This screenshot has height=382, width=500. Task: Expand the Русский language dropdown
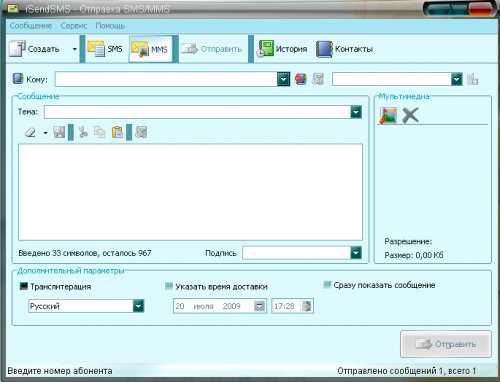[x=138, y=306]
